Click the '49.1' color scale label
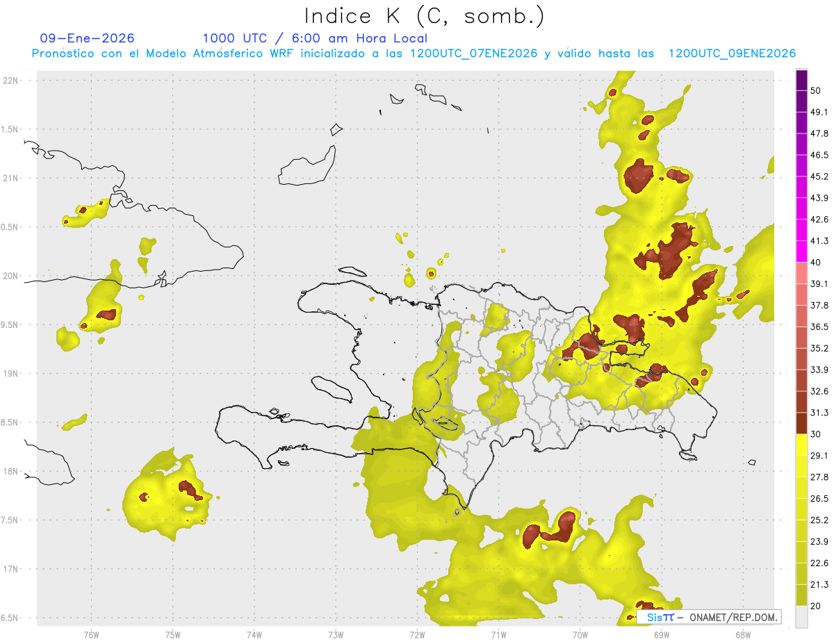 [820, 112]
